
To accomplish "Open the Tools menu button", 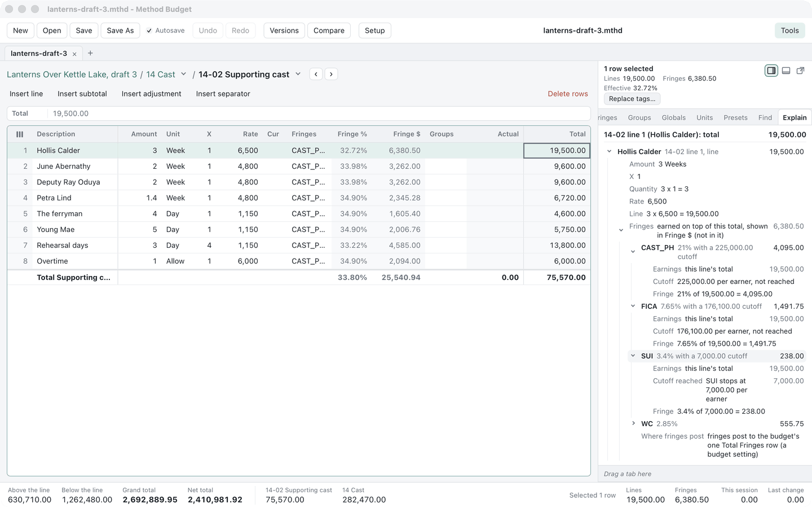I will point(789,30).
